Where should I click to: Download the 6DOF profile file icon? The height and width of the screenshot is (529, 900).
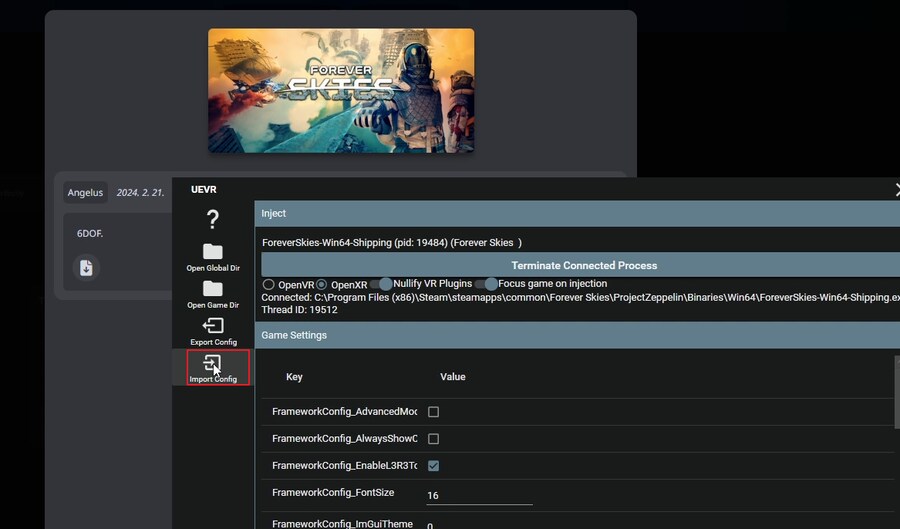86,267
